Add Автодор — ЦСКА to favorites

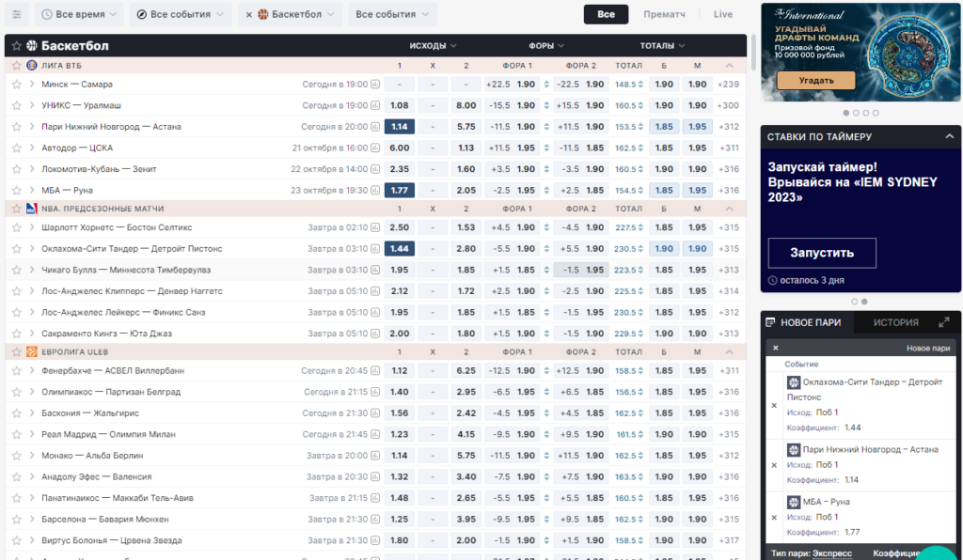tap(17, 148)
